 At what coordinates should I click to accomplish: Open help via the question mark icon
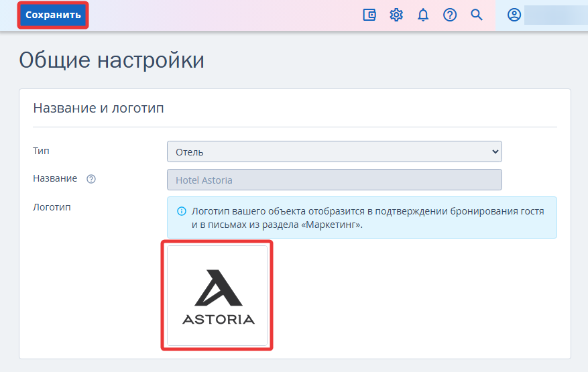450,15
